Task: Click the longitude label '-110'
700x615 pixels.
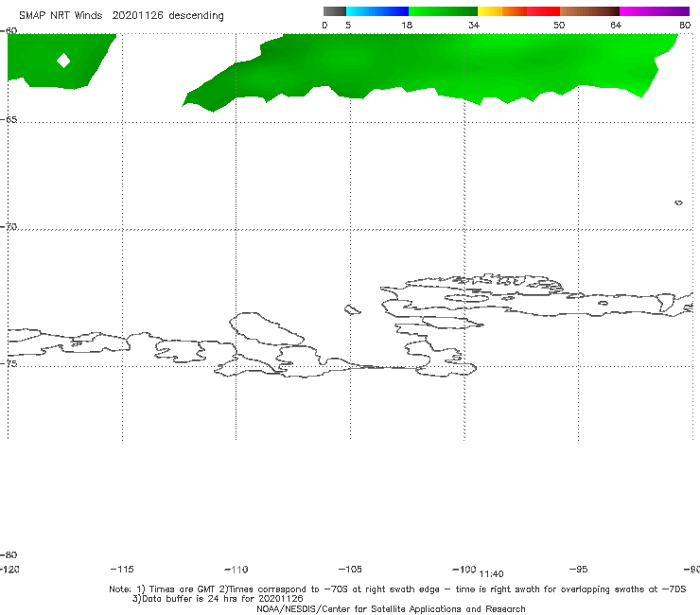Action: [236, 570]
